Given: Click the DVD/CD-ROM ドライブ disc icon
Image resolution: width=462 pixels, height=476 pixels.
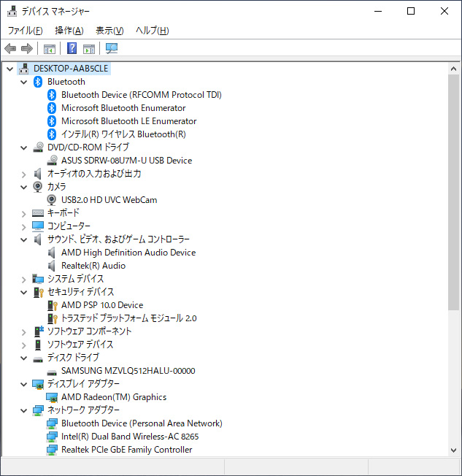Looking at the screenshot, I should (38, 147).
